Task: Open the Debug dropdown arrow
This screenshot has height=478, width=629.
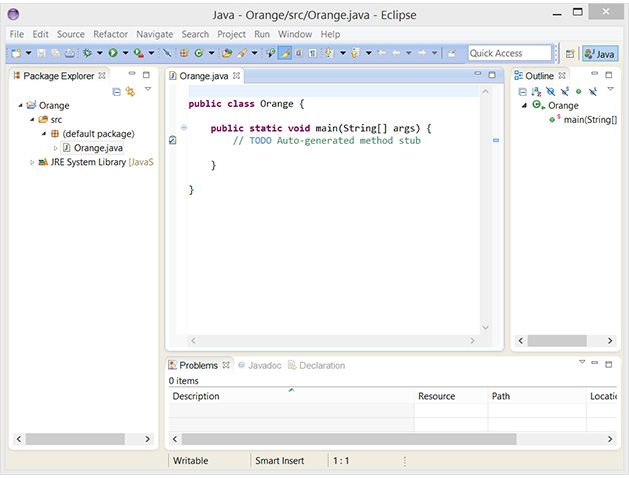Action: [x=99, y=53]
